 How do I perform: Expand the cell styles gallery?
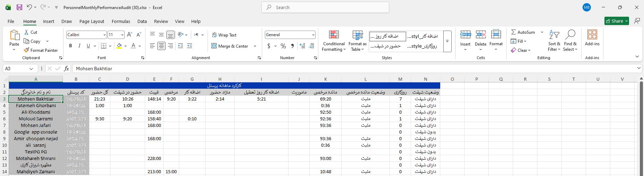[x=448, y=41]
